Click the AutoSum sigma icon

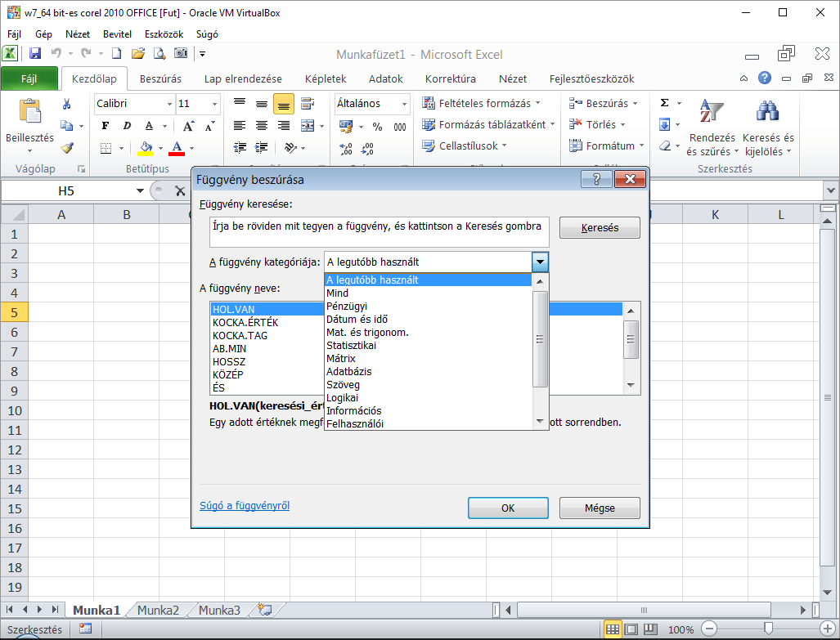pyautogui.click(x=664, y=103)
